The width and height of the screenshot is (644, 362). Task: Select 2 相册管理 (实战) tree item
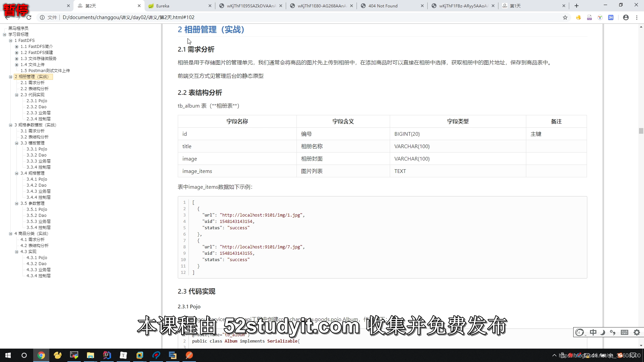(33, 77)
